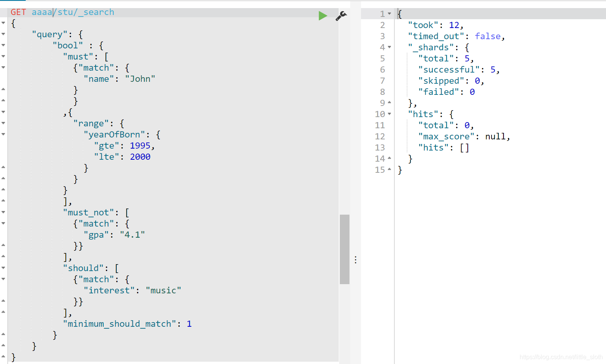Click the editor vertical scrollbar thumb
The image size is (606, 364).
tap(344, 249)
